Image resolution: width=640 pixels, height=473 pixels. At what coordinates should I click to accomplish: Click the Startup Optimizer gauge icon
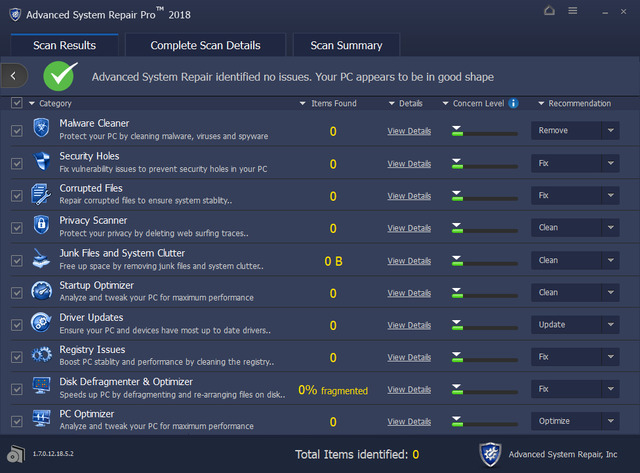coord(42,292)
